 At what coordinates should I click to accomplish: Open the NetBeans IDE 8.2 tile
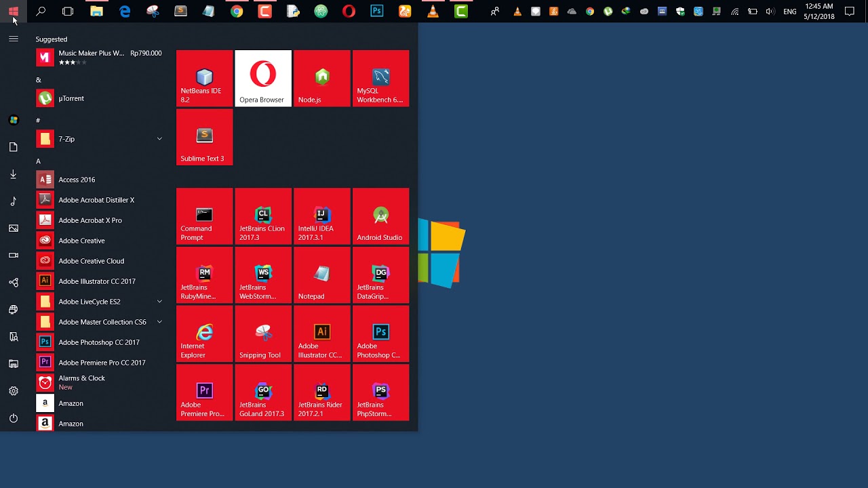(204, 78)
